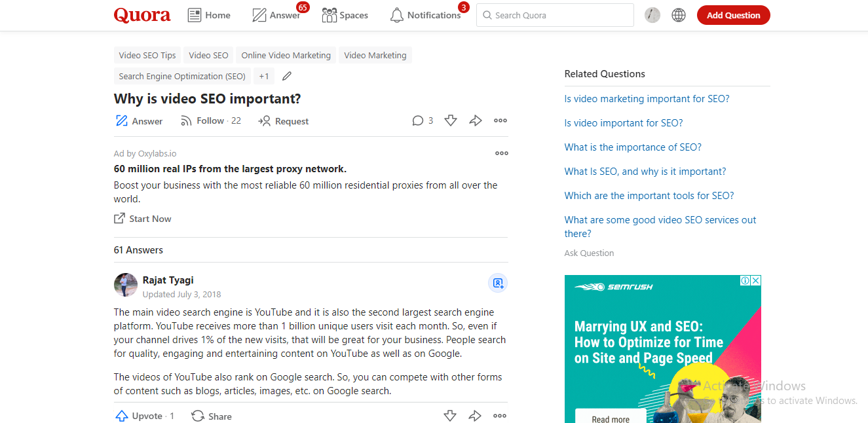Select the Online Video Marketing topic tag
Viewport: 868px width, 423px height.
tap(286, 55)
